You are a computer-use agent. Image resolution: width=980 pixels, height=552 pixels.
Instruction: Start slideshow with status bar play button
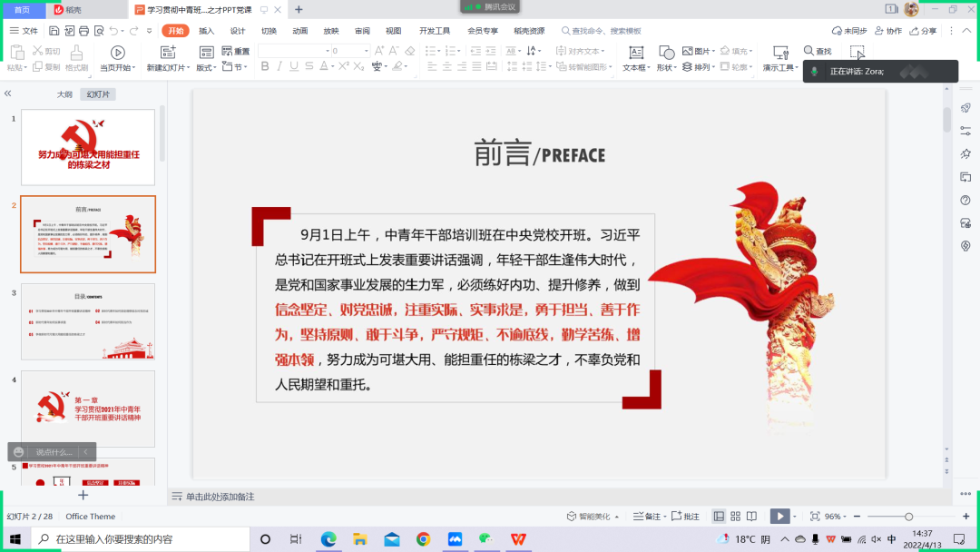click(x=779, y=516)
